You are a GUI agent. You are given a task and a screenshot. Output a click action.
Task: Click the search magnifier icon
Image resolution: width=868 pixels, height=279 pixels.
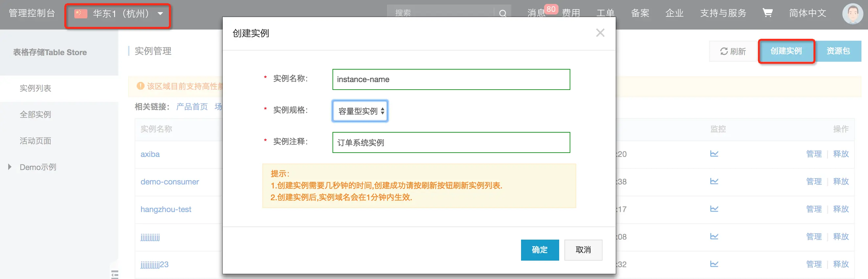(502, 13)
